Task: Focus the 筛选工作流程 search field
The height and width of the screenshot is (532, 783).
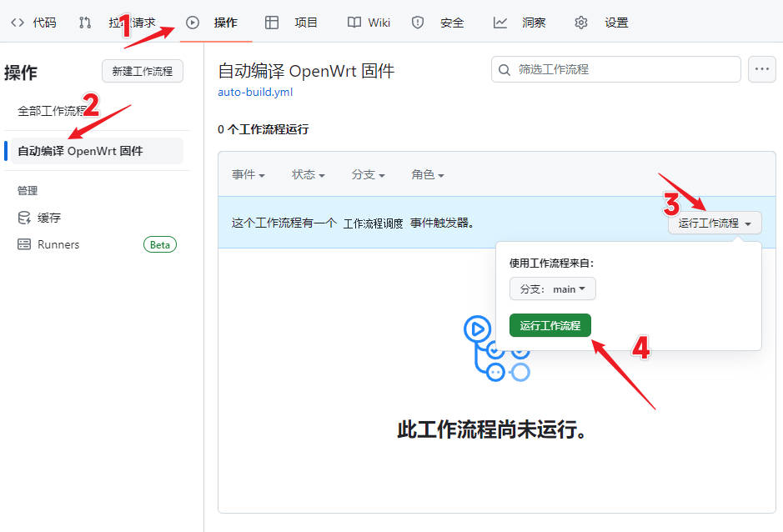Action: (615, 69)
